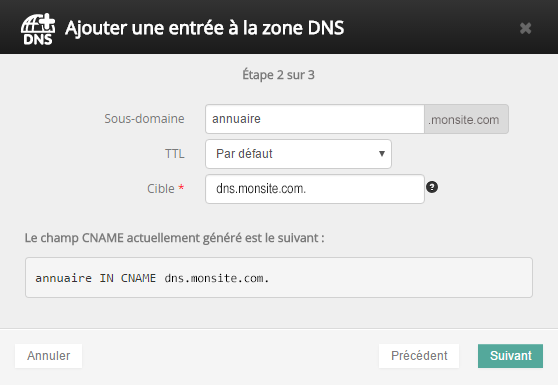
Task: Continue with the Suivant button
Action: point(510,355)
